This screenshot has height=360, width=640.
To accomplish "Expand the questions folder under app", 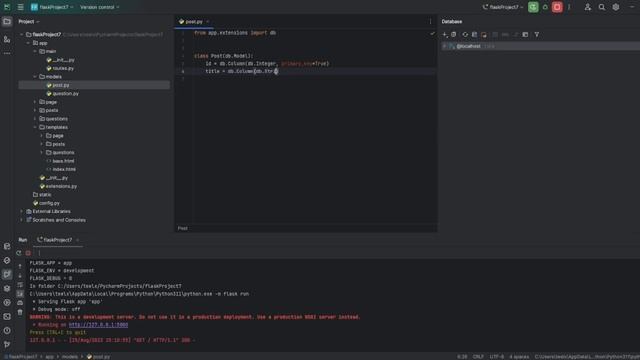I will click(35, 119).
